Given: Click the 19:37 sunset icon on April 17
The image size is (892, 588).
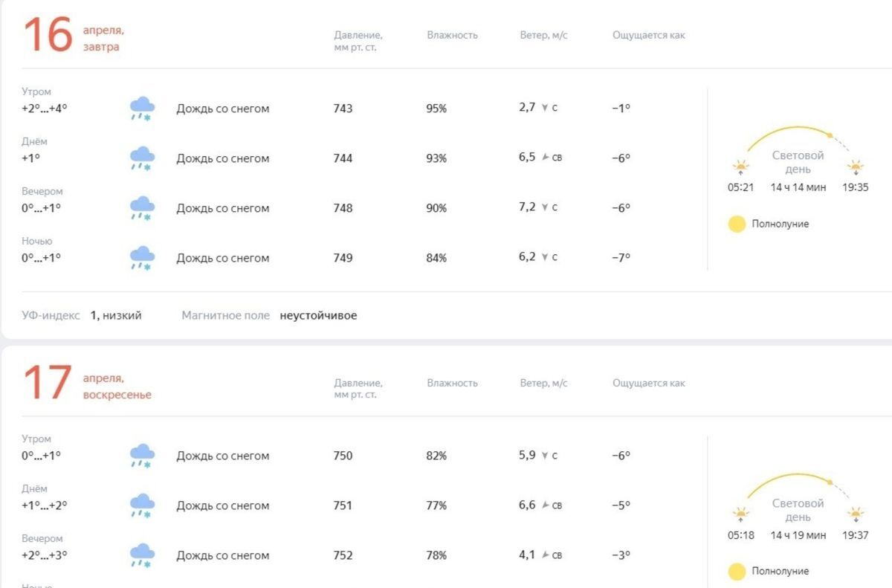Looking at the screenshot, I should pyautogui.click(x=856, y=514).
